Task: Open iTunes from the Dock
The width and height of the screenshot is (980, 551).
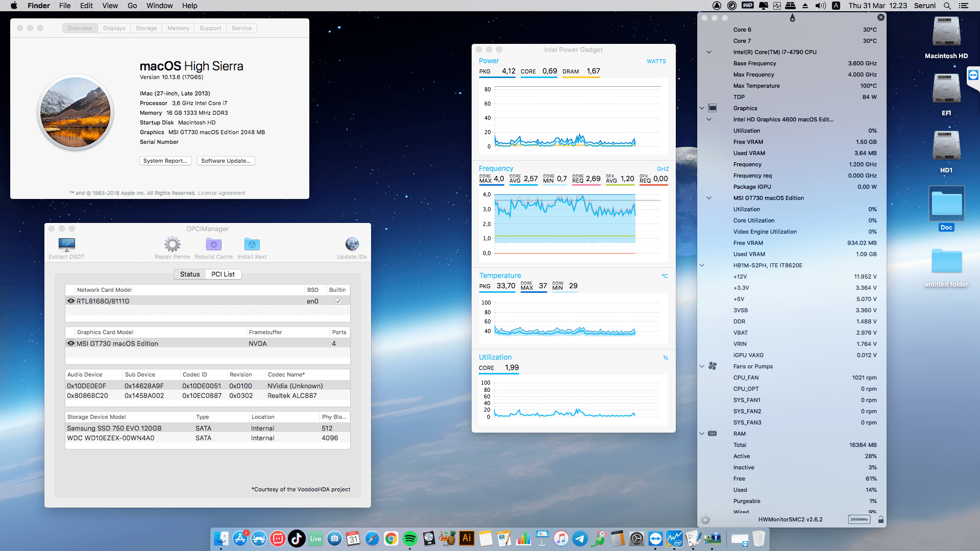Action: pos(561,538)
